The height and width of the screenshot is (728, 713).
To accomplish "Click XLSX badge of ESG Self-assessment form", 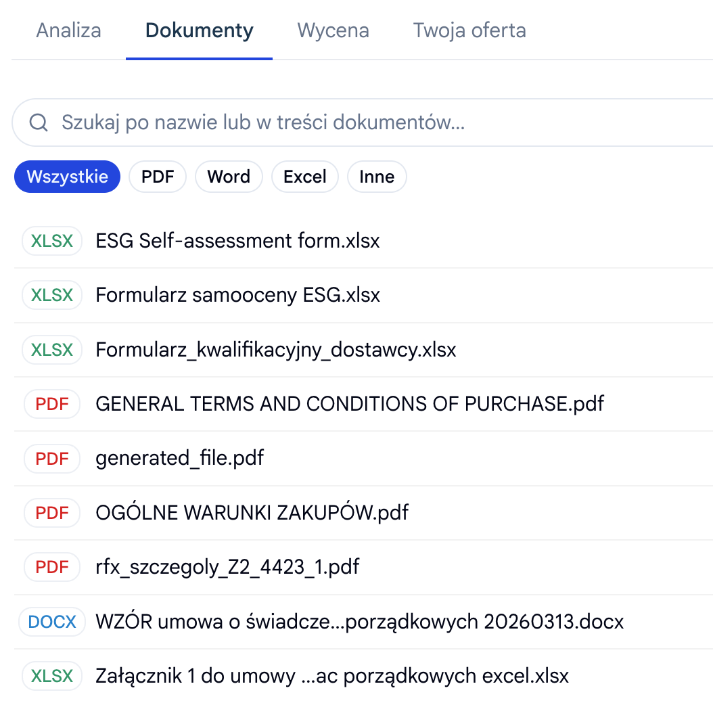I will [x=52, y=241].
